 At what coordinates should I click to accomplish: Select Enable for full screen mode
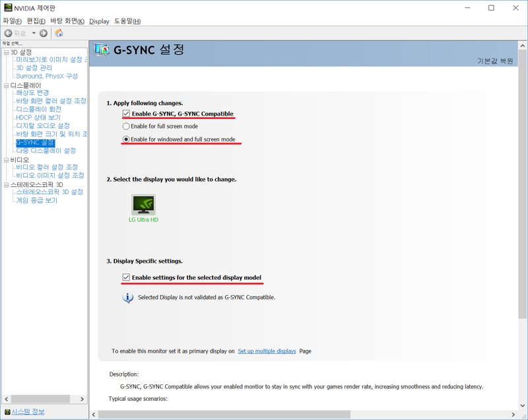[x=126, y=126]
